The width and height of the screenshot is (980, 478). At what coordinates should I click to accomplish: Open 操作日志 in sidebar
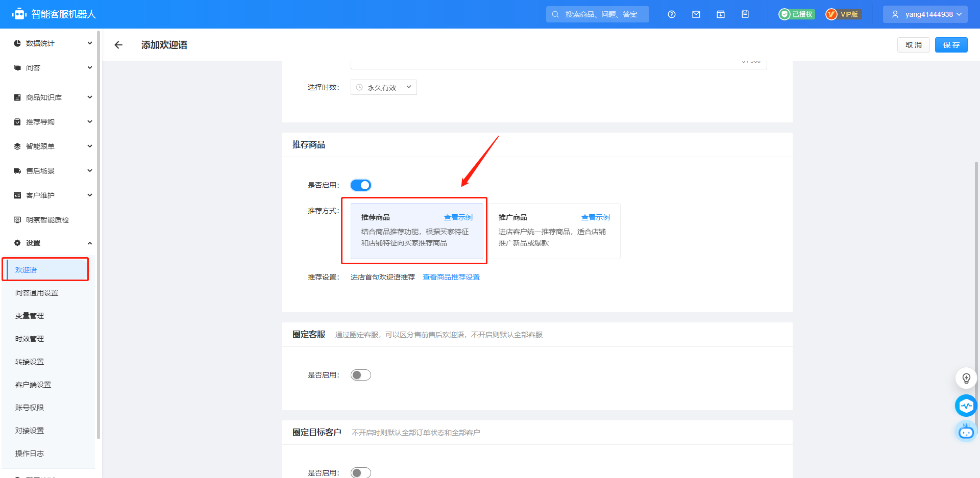(x=30, y=454)
